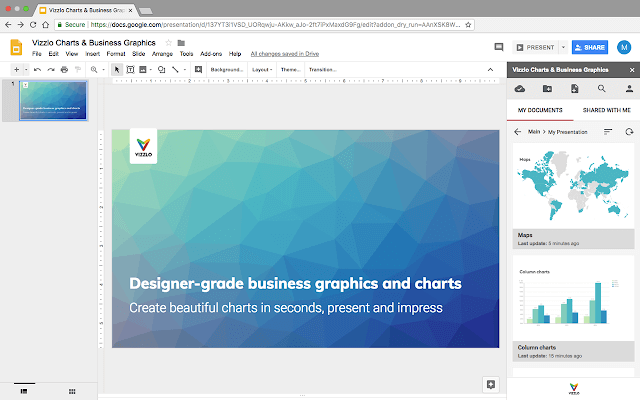Screen dimensions: 640x400
Task: Open the insert image dropdown arrow
Action: 151,70
